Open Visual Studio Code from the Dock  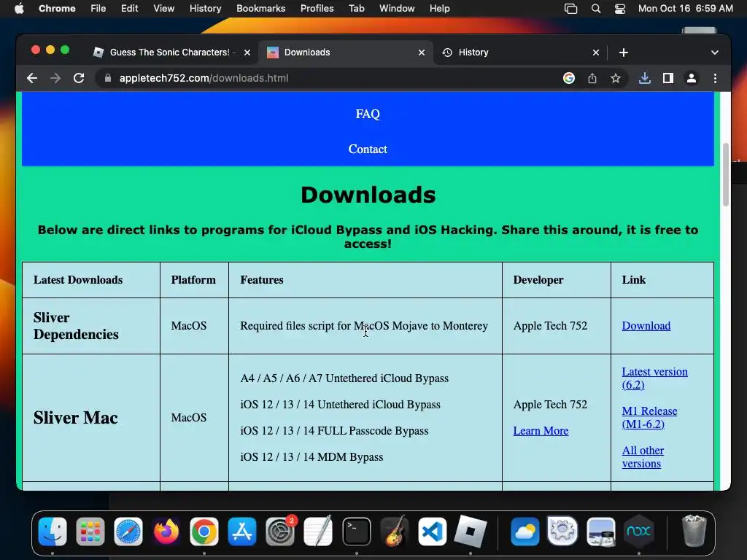coord(432,531)
